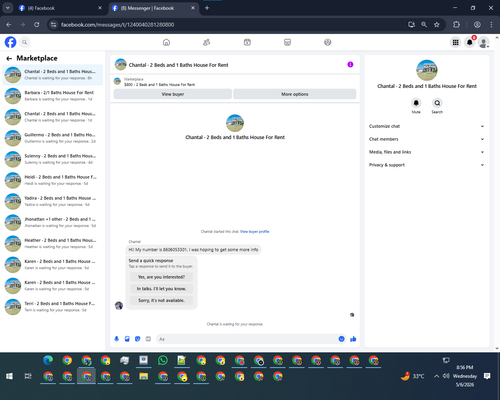
Task: Open File Explorer from the taskbar
Action: tap(144, 377)
